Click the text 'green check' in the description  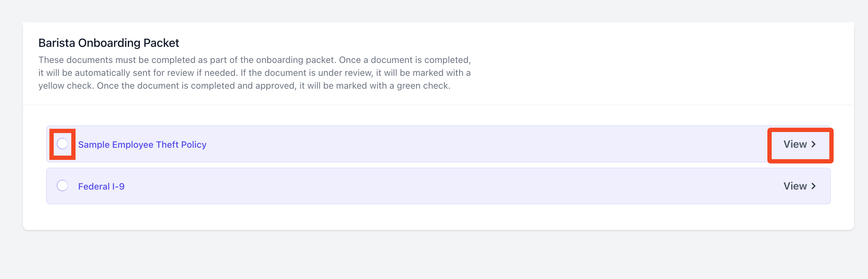tap(423, 86)
